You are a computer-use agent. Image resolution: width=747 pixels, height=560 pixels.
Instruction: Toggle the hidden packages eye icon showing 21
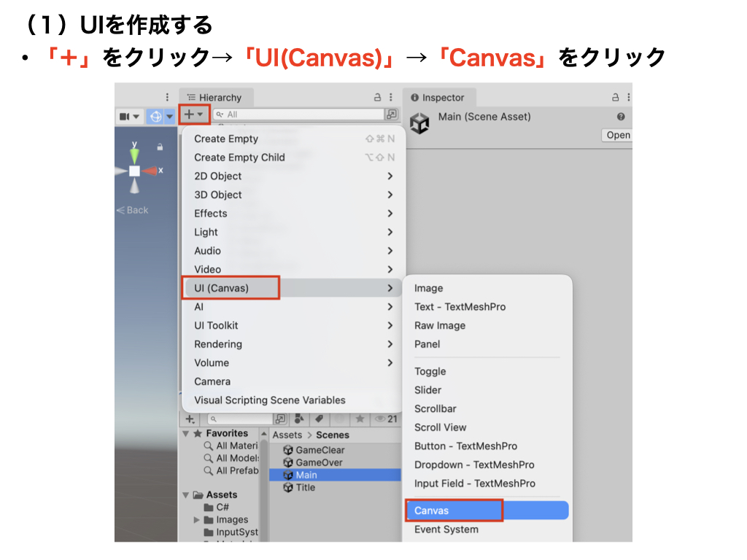point(385,419)
